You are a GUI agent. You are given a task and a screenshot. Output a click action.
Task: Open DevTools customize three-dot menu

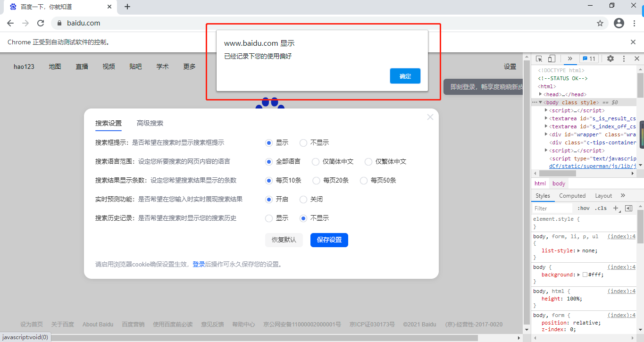click(x=624, y=58)
